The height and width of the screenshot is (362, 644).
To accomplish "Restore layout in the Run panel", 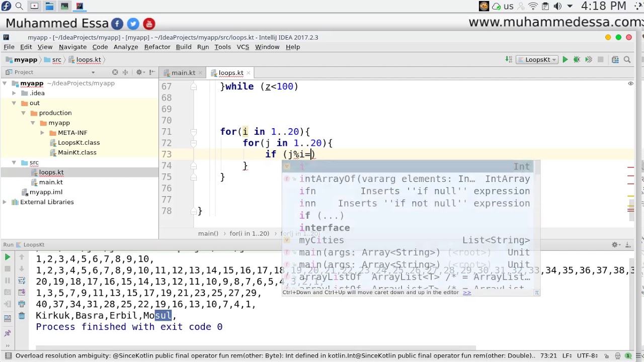I will click(8, 317).
